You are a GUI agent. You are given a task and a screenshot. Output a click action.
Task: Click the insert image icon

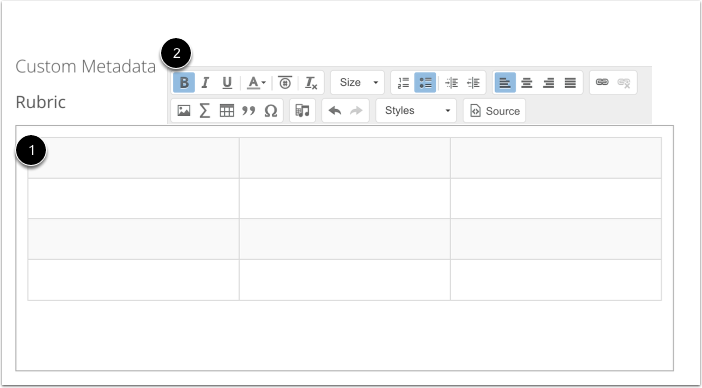coord(184,111)
